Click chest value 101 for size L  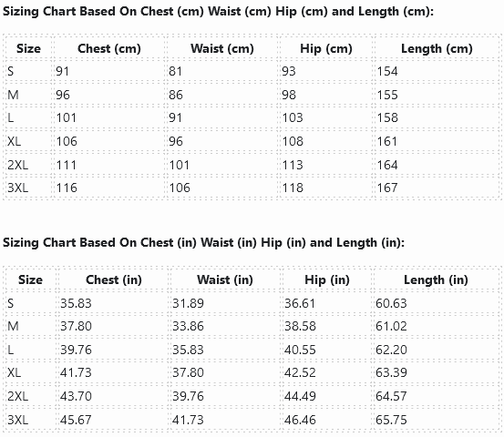click(67, 117)
